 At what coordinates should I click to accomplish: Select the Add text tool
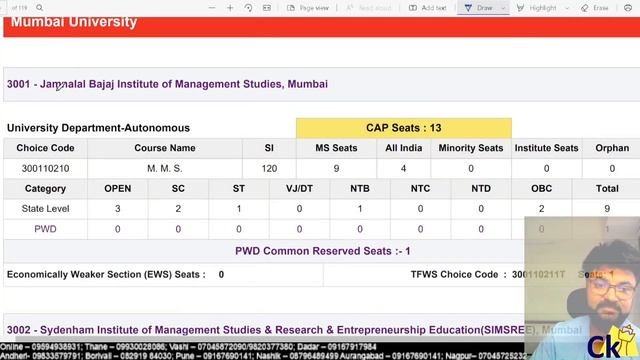(427, 8)
